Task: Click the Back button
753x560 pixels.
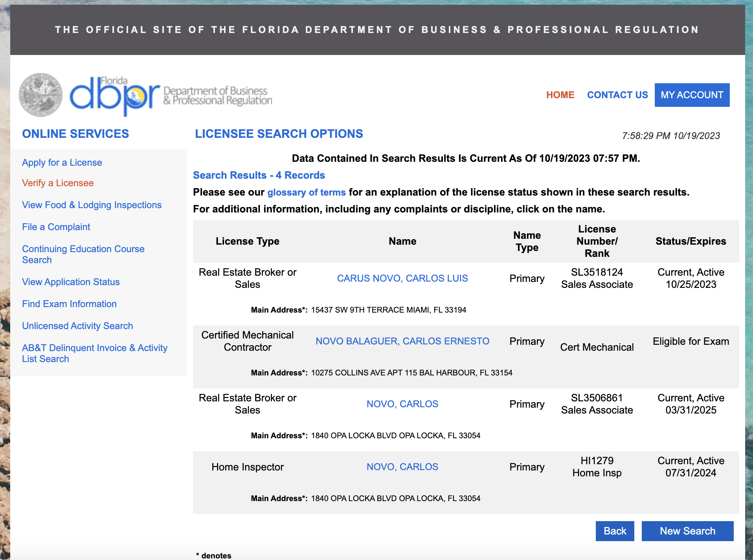Action: pos(615,531)
